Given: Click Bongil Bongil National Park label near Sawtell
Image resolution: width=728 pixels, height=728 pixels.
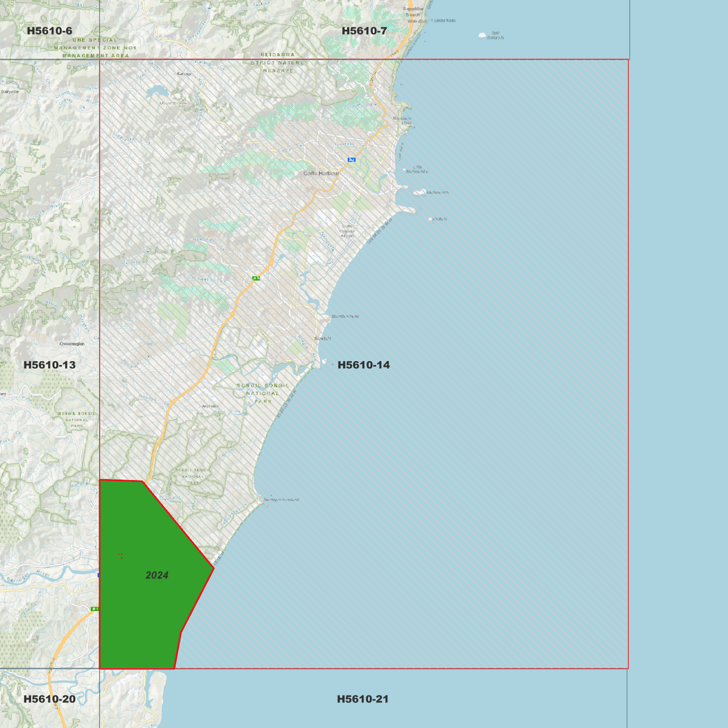Looking at the screenshot, I should pos(263,393).
